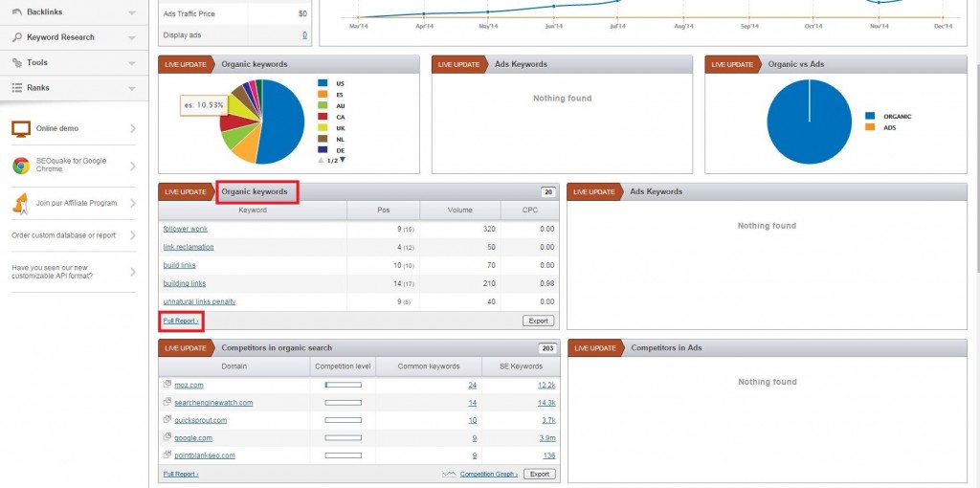Open Order custom database chevron

click(x=132, y=235)
